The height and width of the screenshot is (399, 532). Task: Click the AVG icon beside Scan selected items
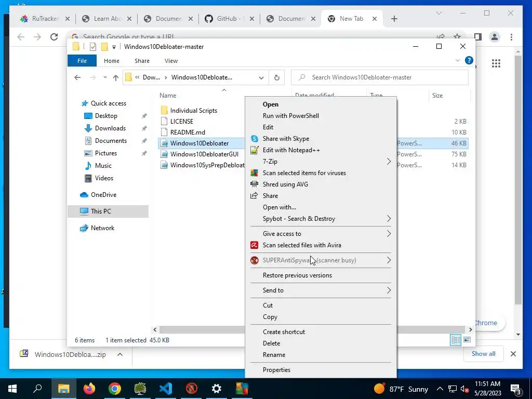coord(254,173)
